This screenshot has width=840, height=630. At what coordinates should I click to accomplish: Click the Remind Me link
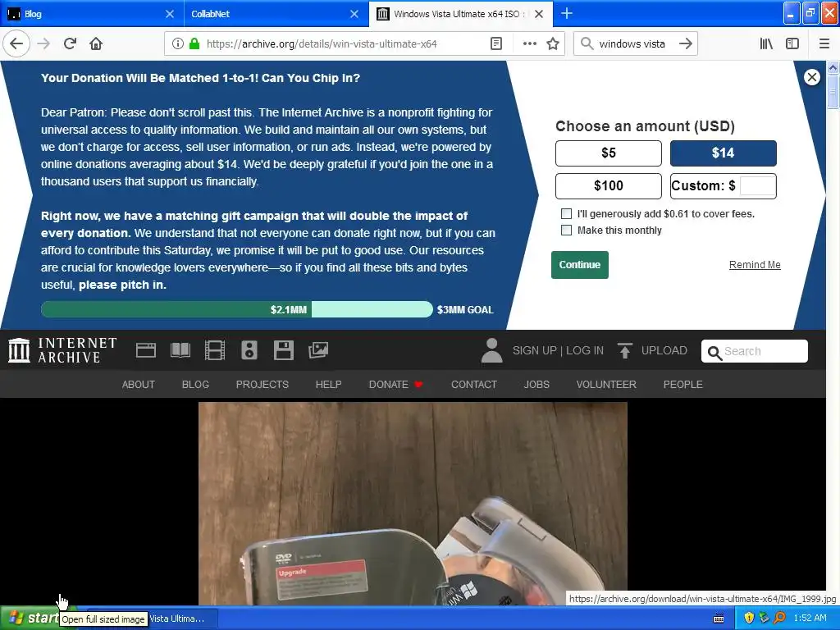755,265
